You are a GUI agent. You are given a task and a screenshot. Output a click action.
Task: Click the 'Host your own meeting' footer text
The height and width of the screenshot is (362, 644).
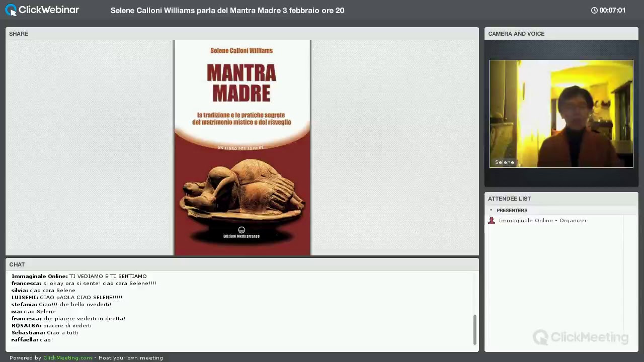[x=131, y=358]
